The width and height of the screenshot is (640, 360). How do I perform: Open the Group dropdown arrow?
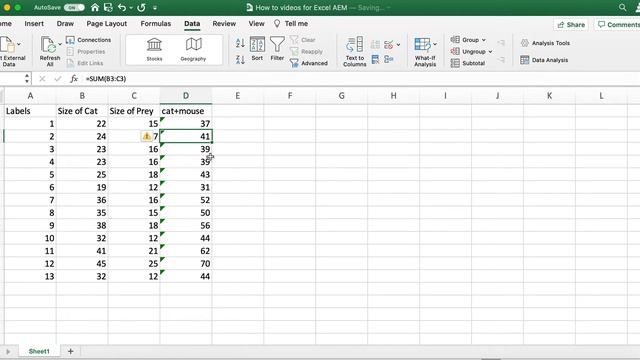pyautogui.click(x=484, y=40)
